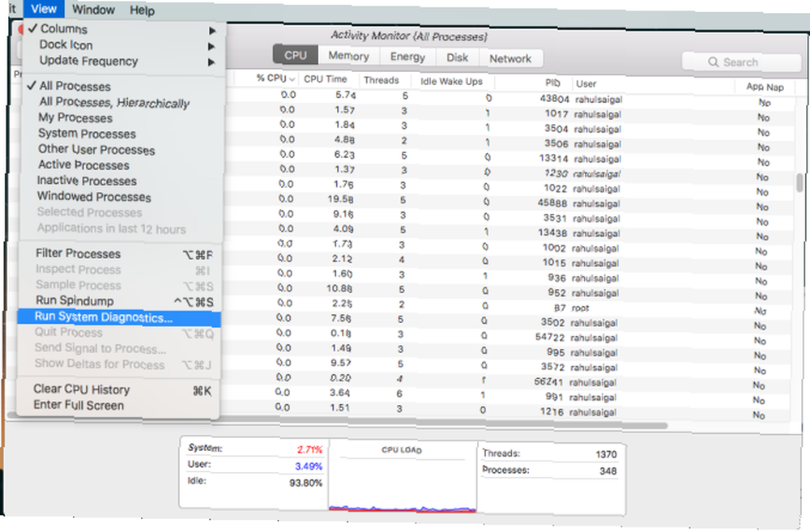
Task: Click Run System Diagnostics...
Action: 119,318
